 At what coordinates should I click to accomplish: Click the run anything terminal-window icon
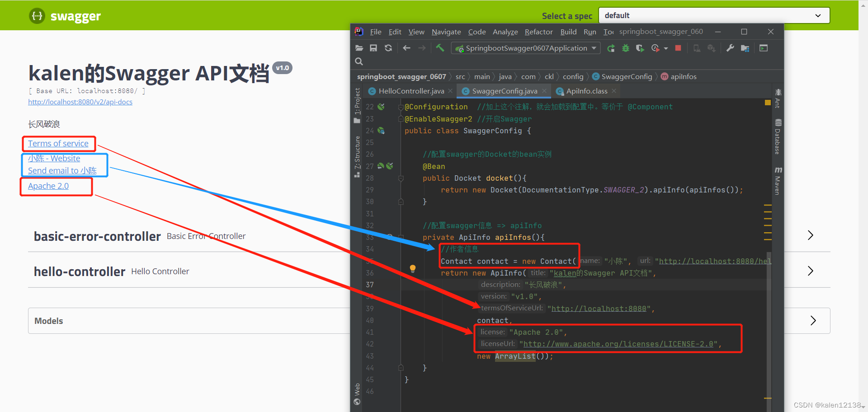764,48
